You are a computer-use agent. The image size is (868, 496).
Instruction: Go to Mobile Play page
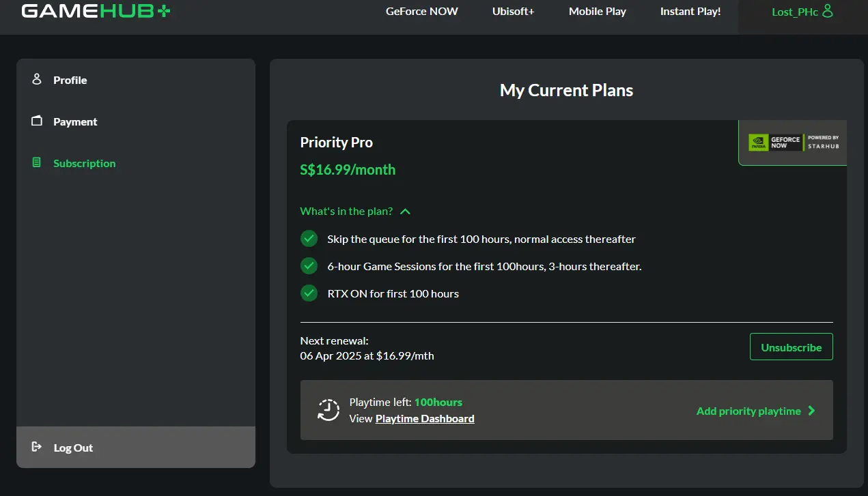pyautogui.click(x=597, y=12)
